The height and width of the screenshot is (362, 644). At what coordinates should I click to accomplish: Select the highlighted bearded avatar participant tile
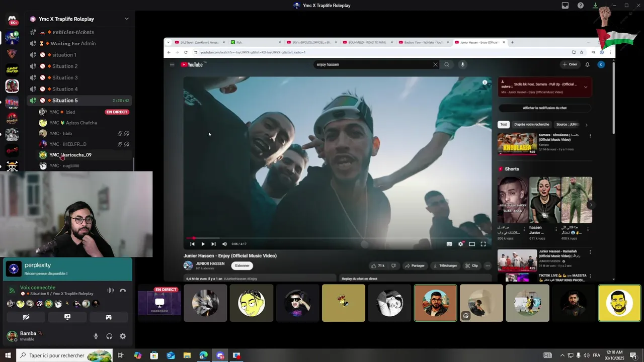(436, 303)
